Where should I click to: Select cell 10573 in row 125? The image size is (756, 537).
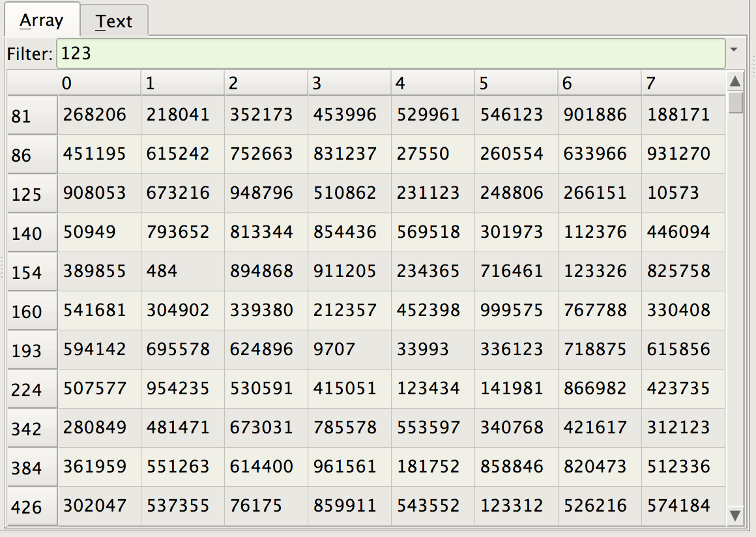(683, 193)
